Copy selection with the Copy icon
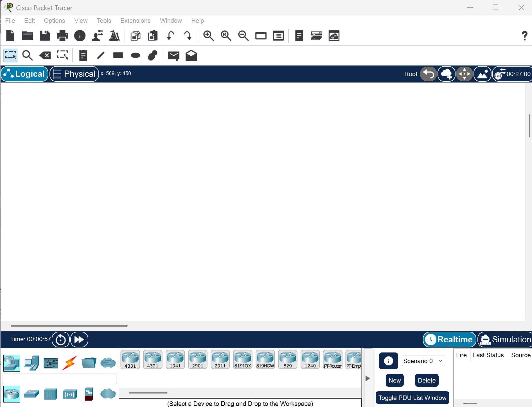Image resolution: width=532 pixels, height=407 pixels. [136, 36]
